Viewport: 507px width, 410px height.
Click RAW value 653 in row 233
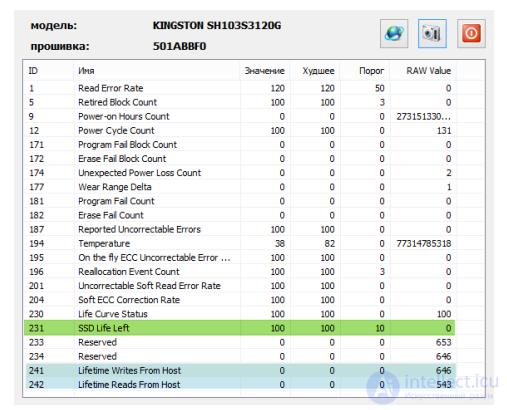pos(444,342)
